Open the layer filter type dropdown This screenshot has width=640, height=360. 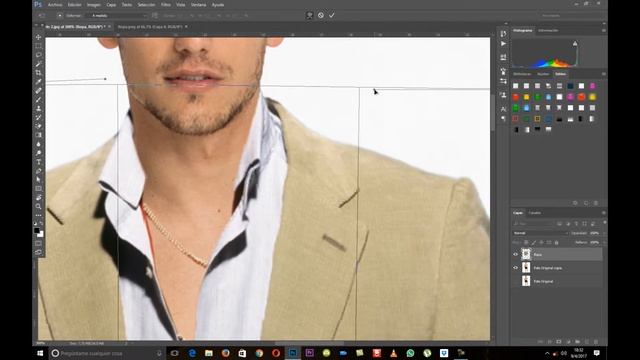(x=534, y=224)
